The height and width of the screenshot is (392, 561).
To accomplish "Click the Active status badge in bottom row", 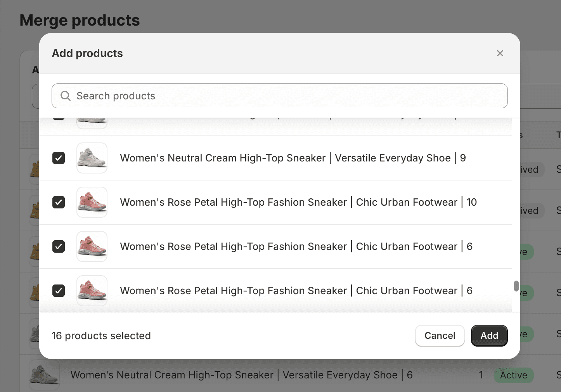I will click(x=514, y=375).
